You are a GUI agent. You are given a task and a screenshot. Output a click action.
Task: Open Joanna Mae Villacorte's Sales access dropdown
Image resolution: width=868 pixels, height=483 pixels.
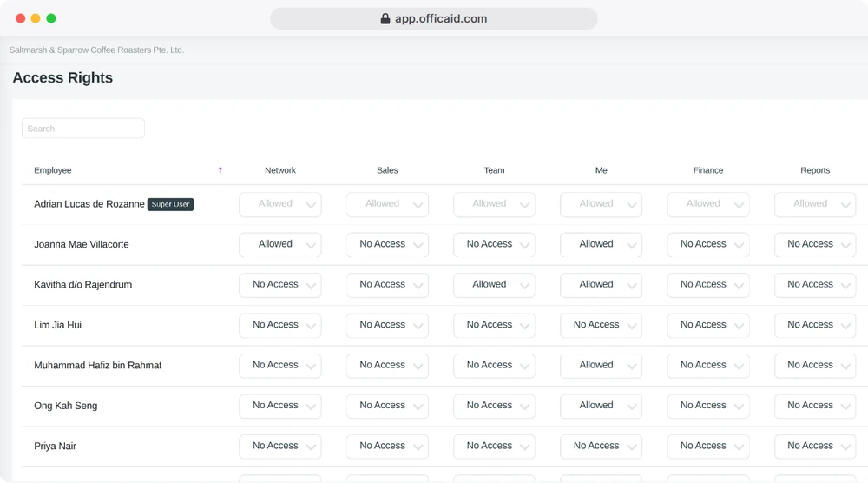[387, 245]
